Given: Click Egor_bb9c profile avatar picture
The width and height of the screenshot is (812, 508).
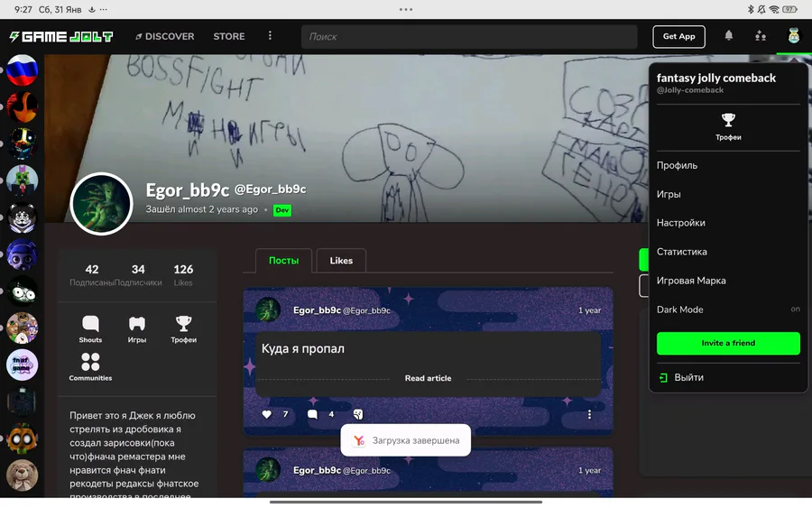Looking at the screenshot, I should [x=101, y=204].
